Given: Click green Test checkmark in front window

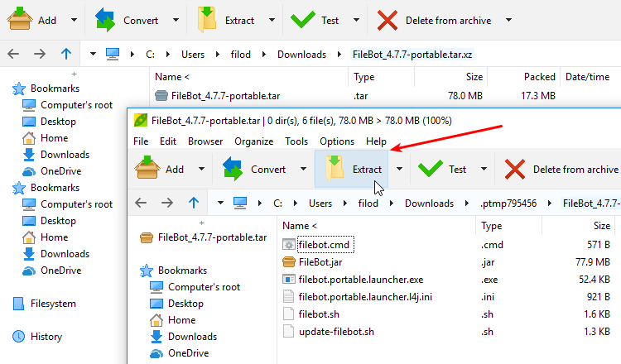Looking at the screenshot, I should click(430, 169).
